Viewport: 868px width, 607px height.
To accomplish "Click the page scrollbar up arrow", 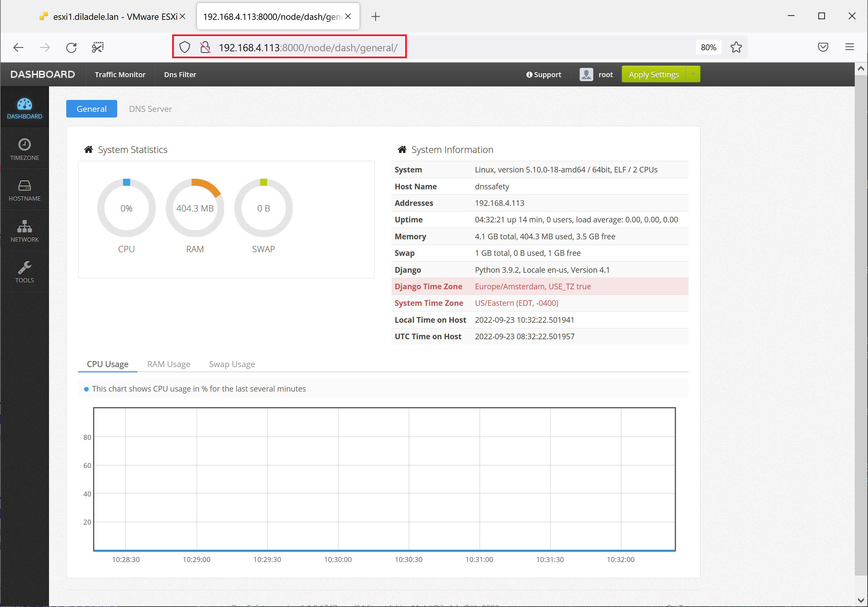I will [861, 69].
